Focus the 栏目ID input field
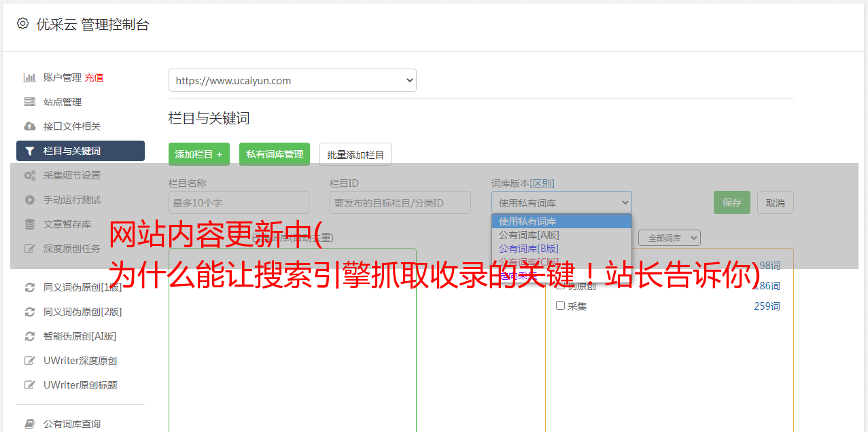The width and height of the screenshot is (868, 432). coord(400,202)
